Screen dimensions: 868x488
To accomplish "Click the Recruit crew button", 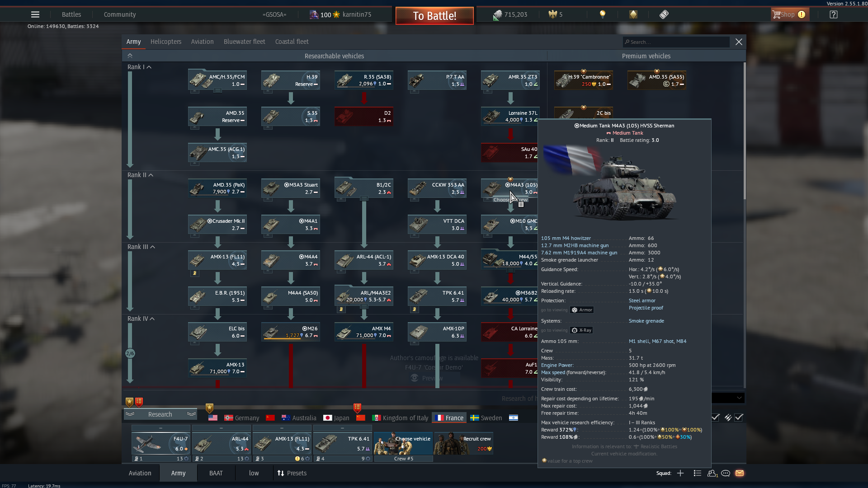I will (463, 443).
